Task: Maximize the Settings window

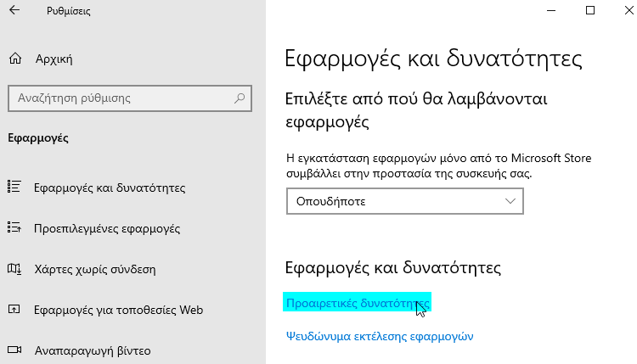Action: pos(590,10)
